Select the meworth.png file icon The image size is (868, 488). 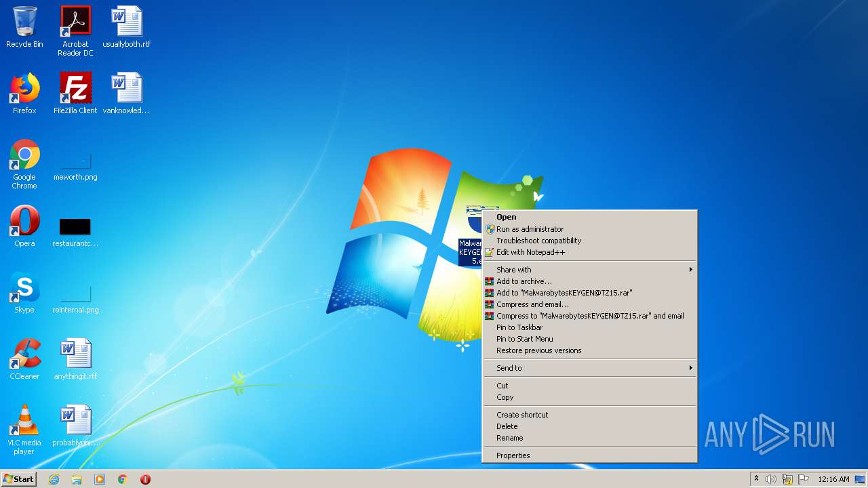click(x=75, y=167)
